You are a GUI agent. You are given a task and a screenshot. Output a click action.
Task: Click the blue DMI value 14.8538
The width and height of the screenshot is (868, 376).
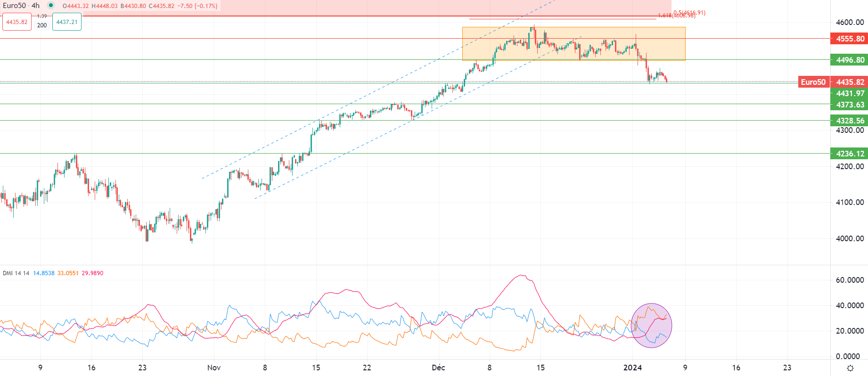43,273
